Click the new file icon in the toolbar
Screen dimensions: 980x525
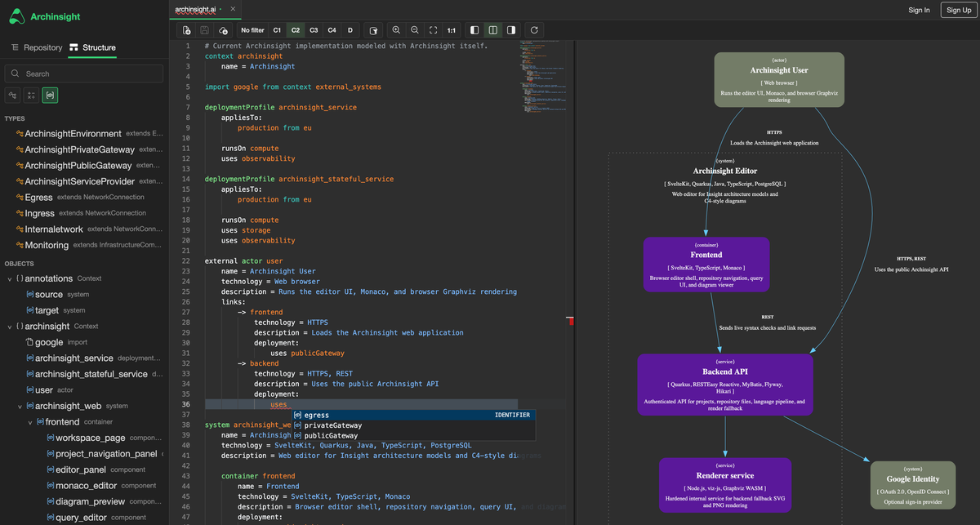[x=187, y=30]
